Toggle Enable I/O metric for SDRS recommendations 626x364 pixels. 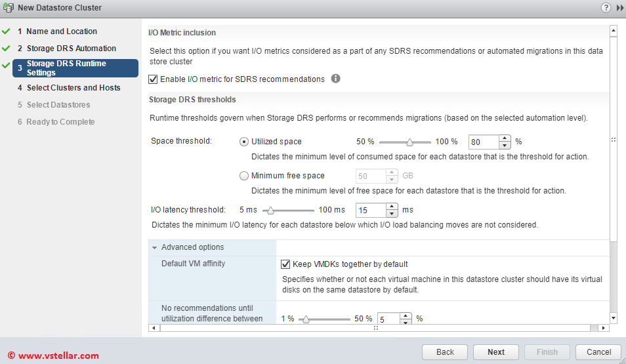[x=153, y=79]
